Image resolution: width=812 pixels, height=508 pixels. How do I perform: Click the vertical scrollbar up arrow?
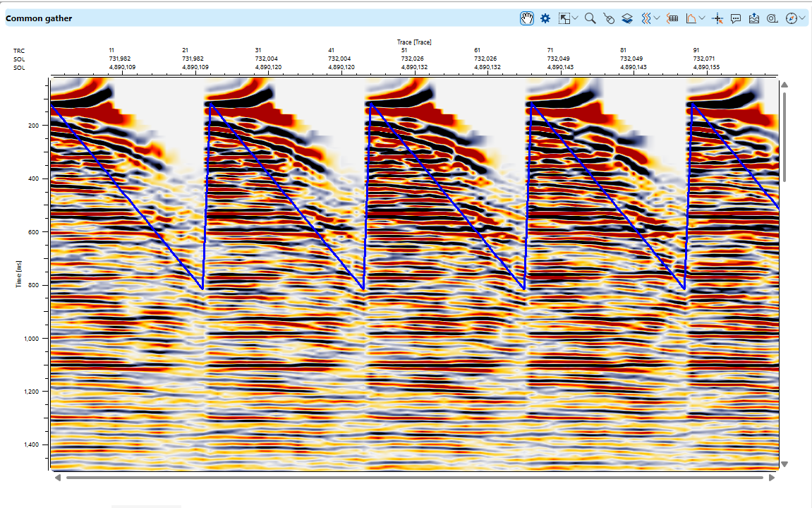point(784,85)
